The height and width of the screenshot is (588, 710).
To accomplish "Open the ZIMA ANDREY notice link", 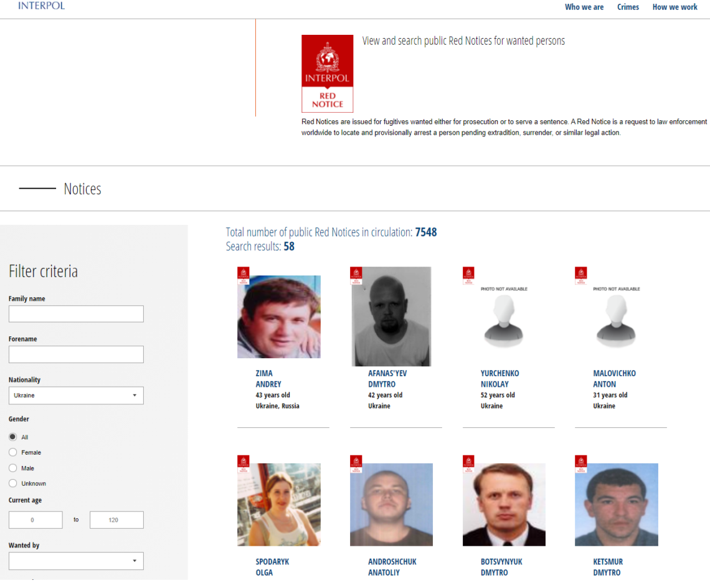I will (x=268, y=379).
